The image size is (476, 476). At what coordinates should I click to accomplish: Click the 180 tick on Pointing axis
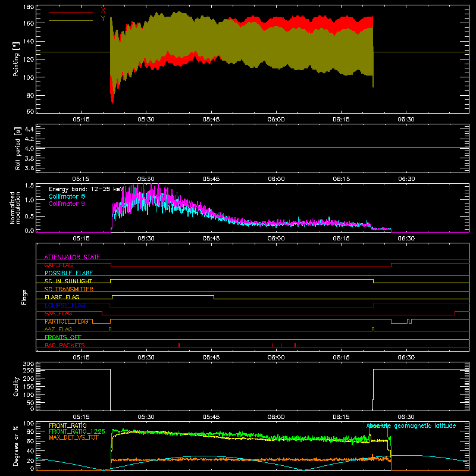coord(29,7)
